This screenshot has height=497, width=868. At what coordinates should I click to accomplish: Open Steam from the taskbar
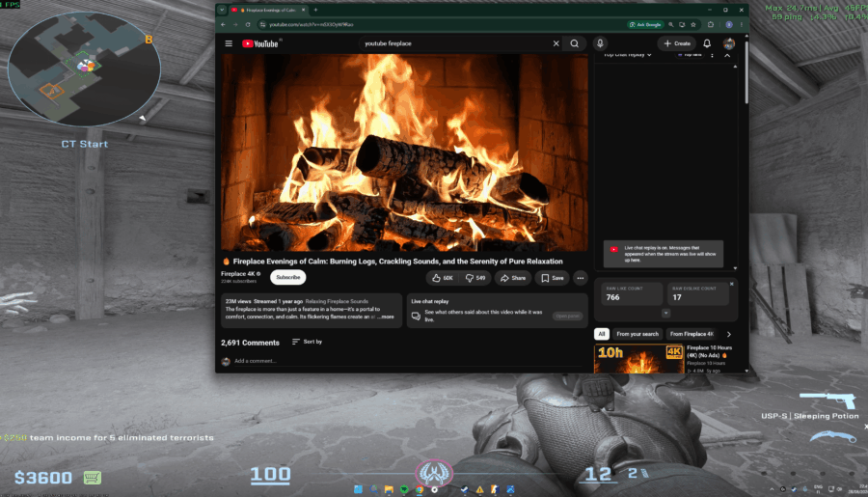(x=465, y=489)
